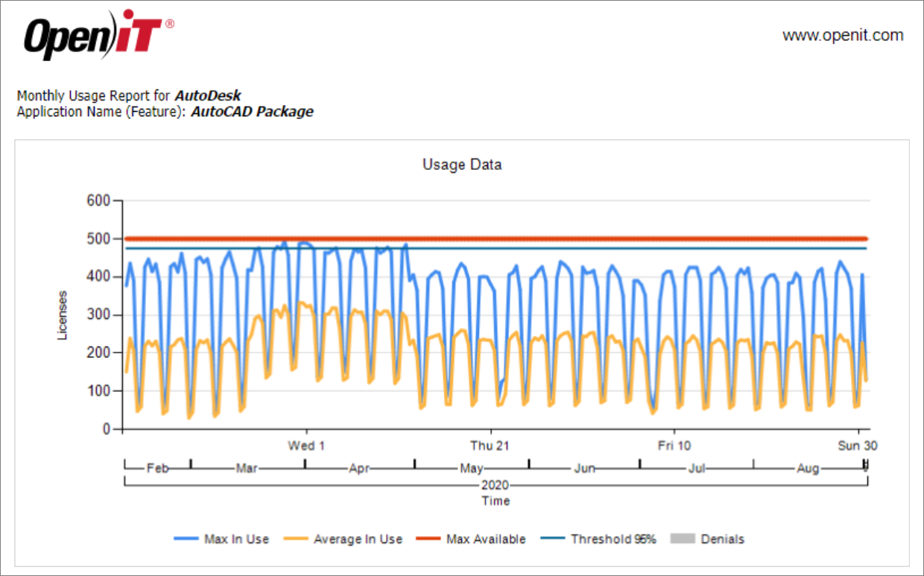Click the blue Max In Use legend swatch
Image resolution: width=924 pixels, height=576 pixels.
pyautogui.click(x=187, y=539)
